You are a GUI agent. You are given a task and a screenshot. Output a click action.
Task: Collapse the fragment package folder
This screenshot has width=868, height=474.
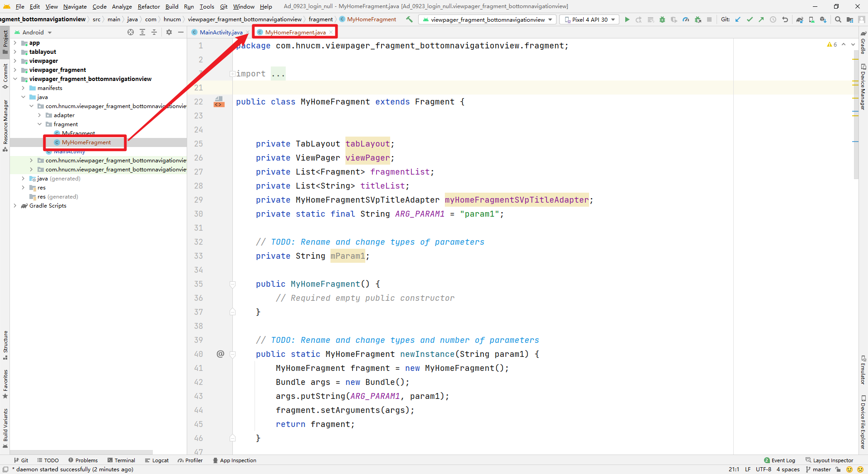pos(39,124)
